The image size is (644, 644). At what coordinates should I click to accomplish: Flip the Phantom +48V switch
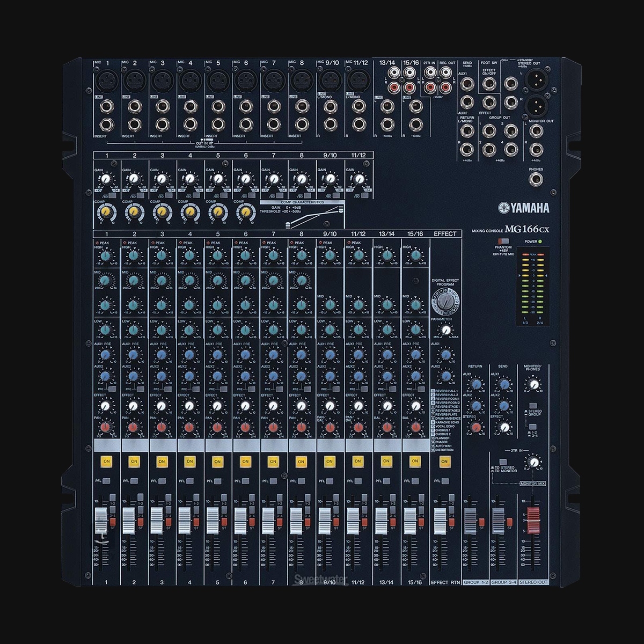pos(503,241)
